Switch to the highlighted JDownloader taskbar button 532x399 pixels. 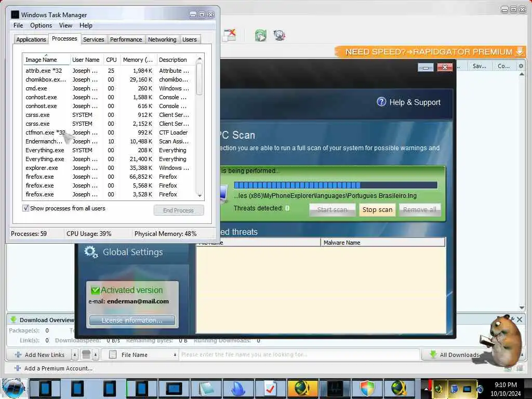pos(303,389)
